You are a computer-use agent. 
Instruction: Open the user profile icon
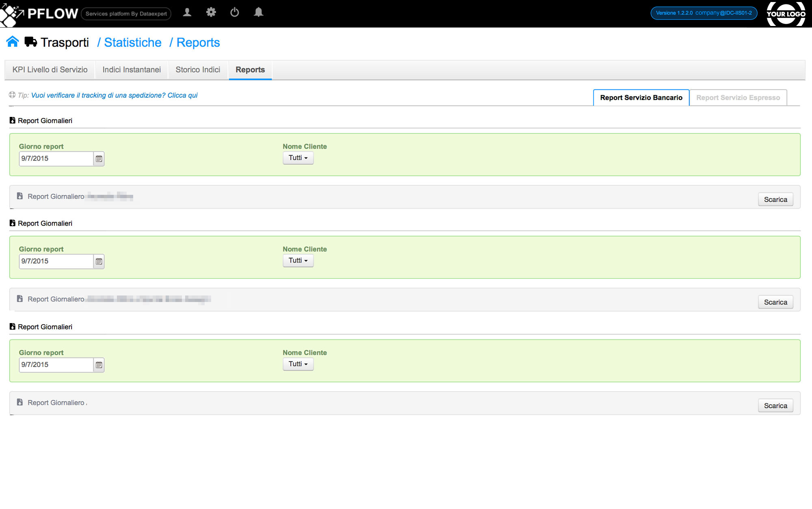[187, 13]
